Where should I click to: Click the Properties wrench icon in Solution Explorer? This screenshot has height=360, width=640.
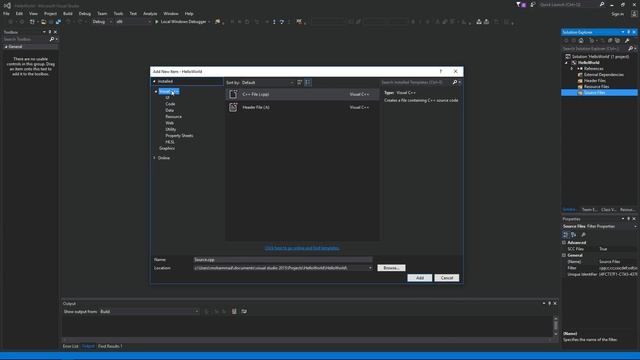627,40
